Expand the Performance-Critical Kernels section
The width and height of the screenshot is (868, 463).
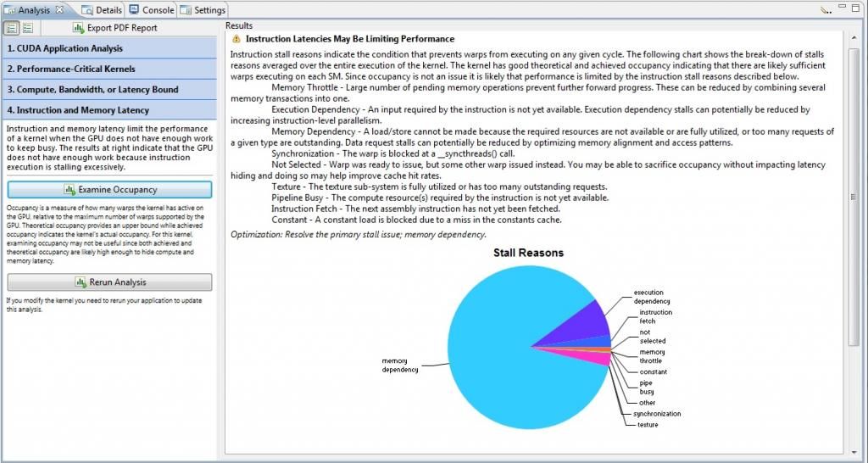(108, 69)
